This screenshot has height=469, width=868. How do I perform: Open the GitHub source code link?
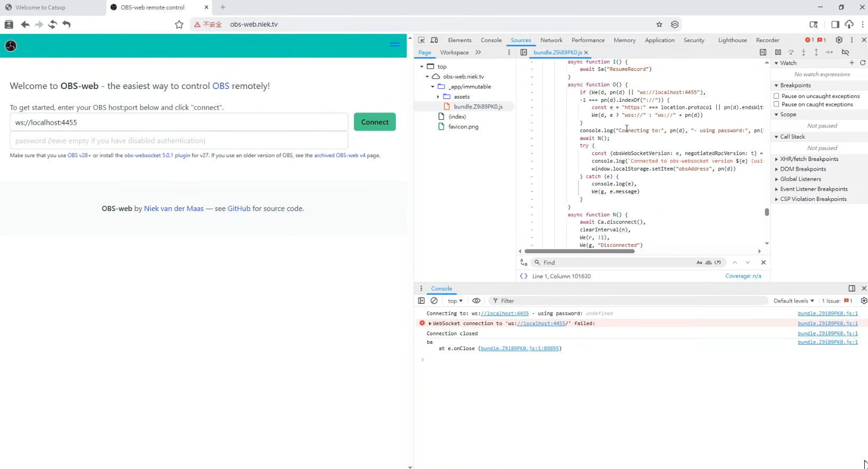(239, 208)
